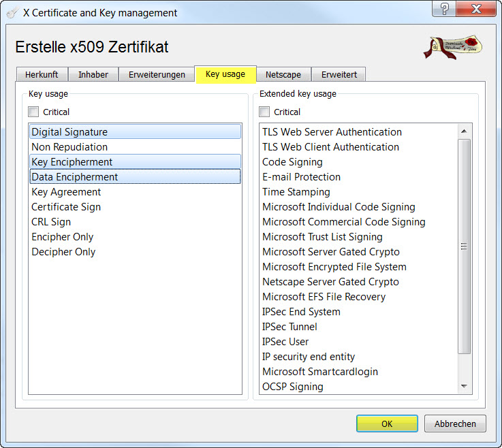The width and height of the screenshot is (502, 448).
Task: Select TLS Web Server Authentication entry
Action: 332,132
